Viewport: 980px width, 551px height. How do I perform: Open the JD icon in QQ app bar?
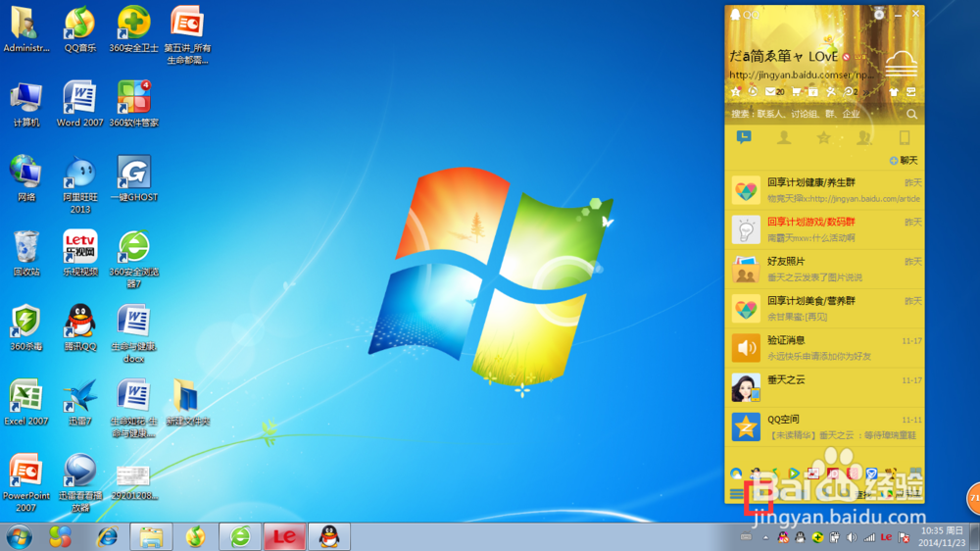[x=832, y=474]
